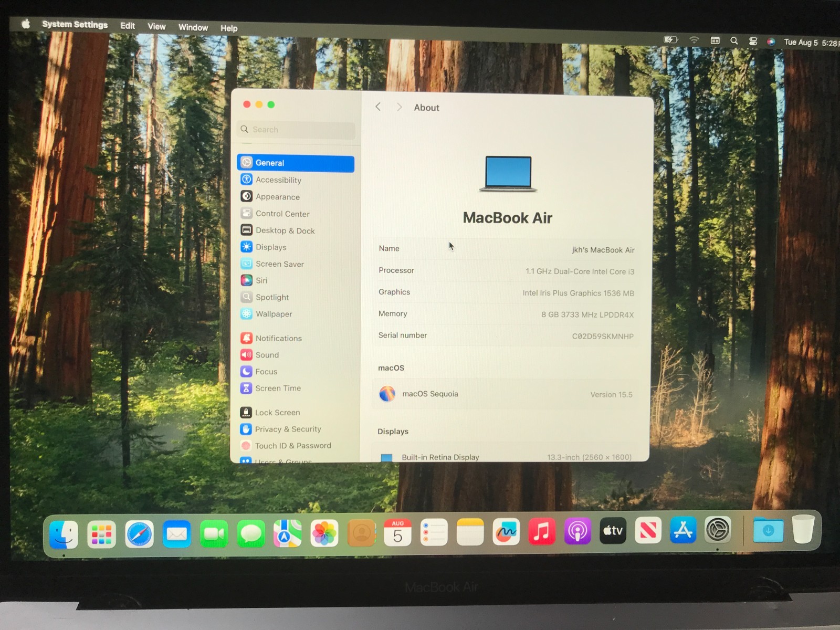Select Displays in the settings sidebar
This screenshot has width=840, height=630.
click(x=271, y=247)
